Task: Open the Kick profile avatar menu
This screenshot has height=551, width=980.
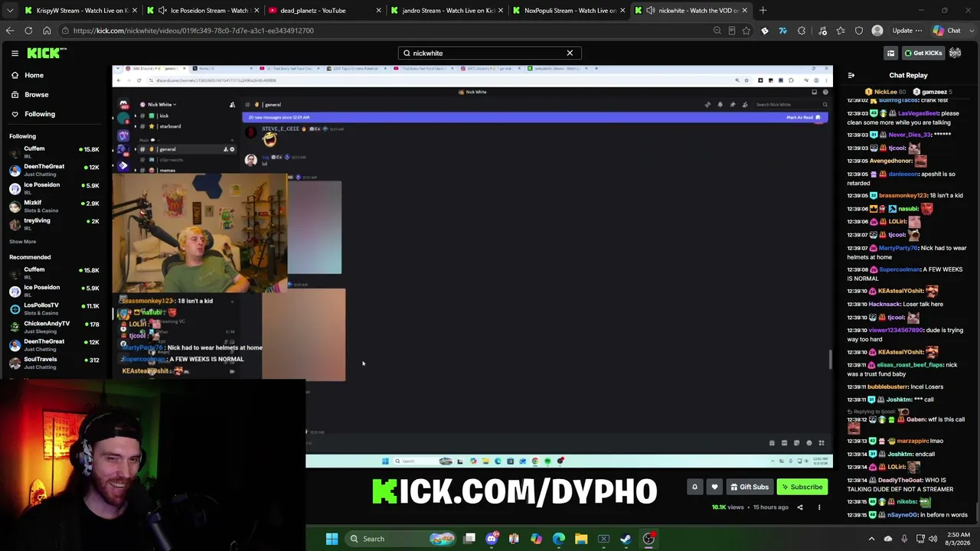Action: click(955, 53)
